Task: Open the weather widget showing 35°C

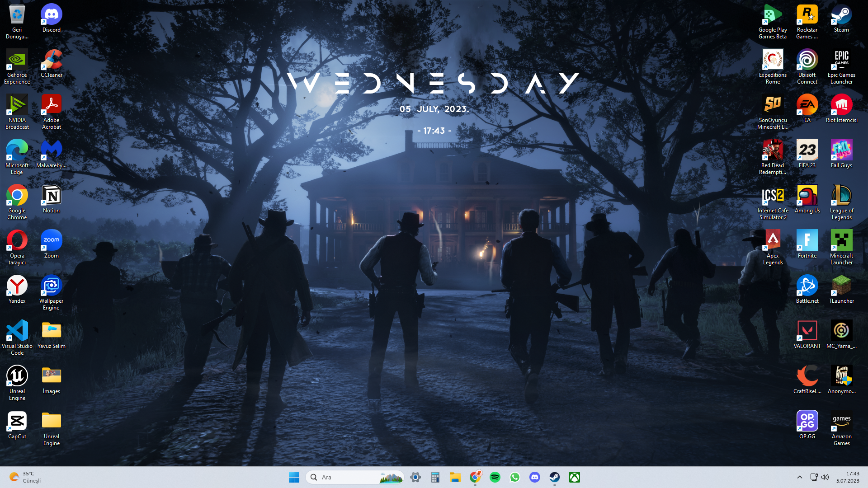Action: [x=26, y=477]
